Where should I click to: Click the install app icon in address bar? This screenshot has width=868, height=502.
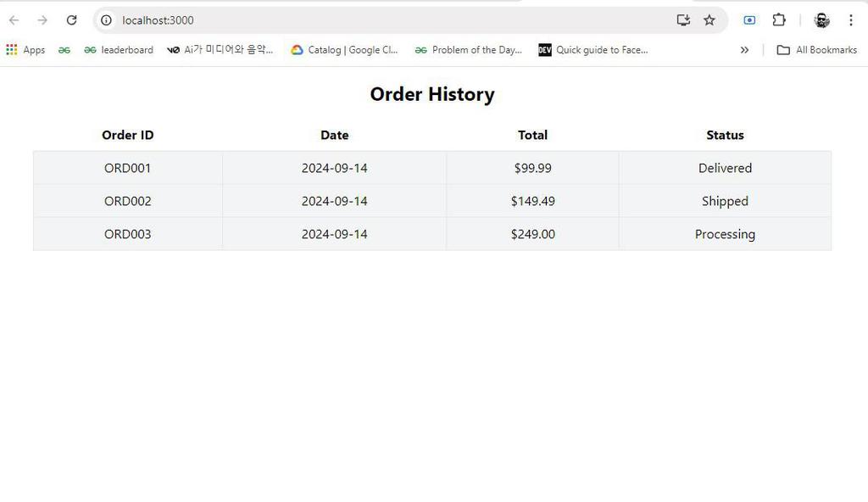pyautogui.click(x=683, y=20)
